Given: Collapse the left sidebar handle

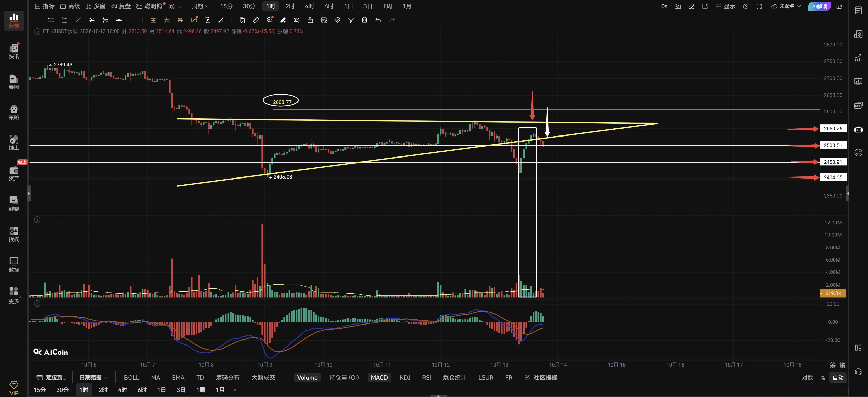Looking at the screenshot, I should (29, 193).
